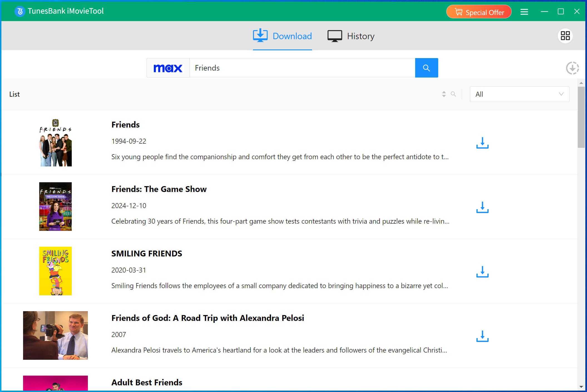
Task: Click the TunesBank logo icon
Action: pos(20,11)
